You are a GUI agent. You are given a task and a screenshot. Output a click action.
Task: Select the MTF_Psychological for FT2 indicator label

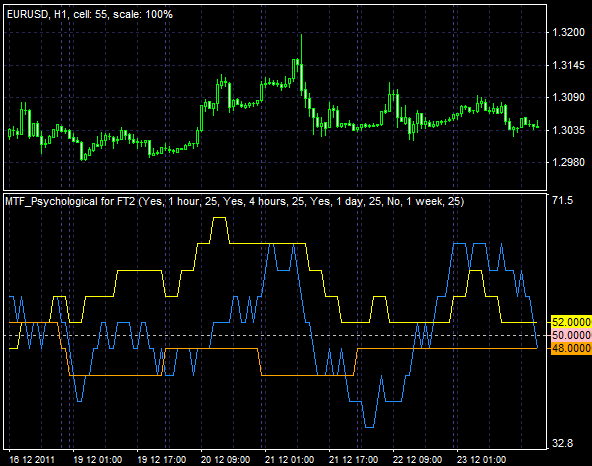[x=234, y=201]
